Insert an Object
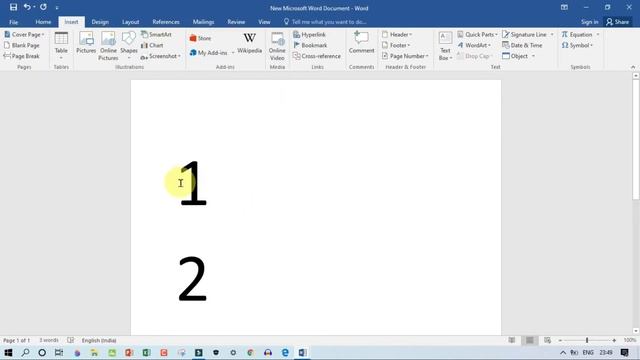 click(x=518, y=56)
